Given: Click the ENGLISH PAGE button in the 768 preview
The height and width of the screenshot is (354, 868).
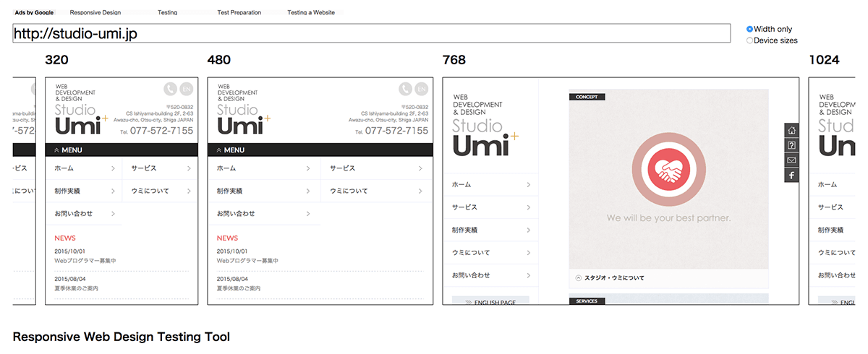Looking at the screenshot, I should click(490, 302).
